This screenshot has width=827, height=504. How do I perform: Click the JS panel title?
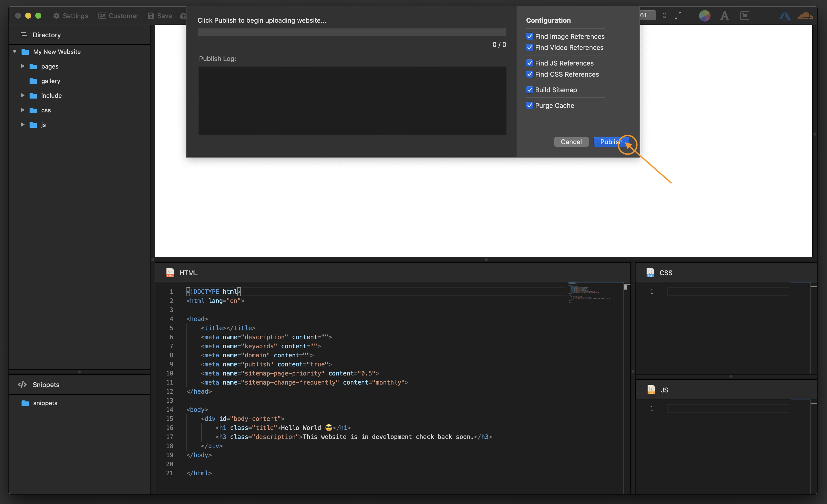664,390
